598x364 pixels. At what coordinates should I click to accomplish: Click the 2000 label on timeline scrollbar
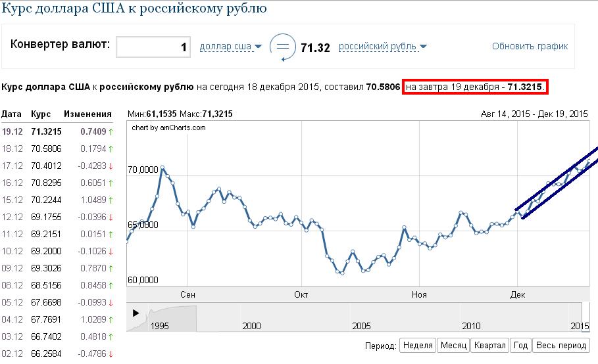[x=251, y=326]
